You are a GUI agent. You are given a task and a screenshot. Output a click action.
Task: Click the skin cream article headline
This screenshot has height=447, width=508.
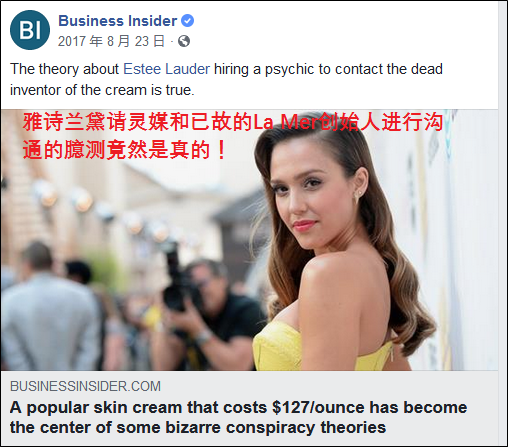[x=238, y=417]
